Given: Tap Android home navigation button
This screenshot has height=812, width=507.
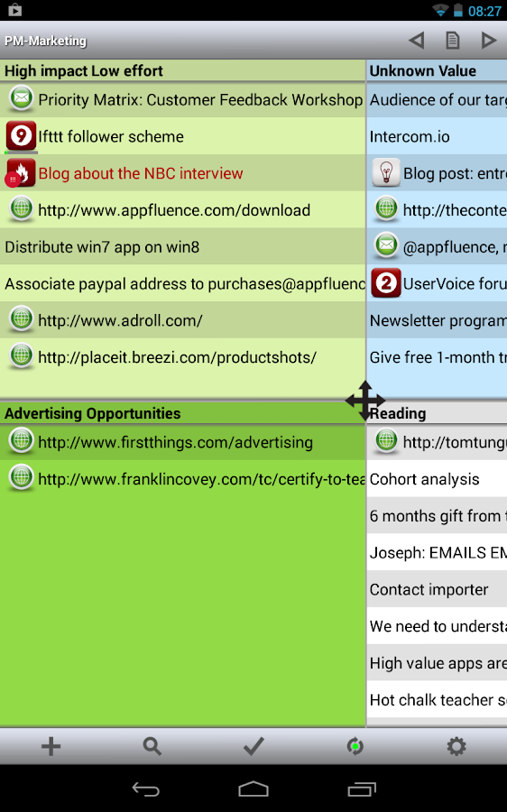Looking at the screenshot, I should click(253, 789).
